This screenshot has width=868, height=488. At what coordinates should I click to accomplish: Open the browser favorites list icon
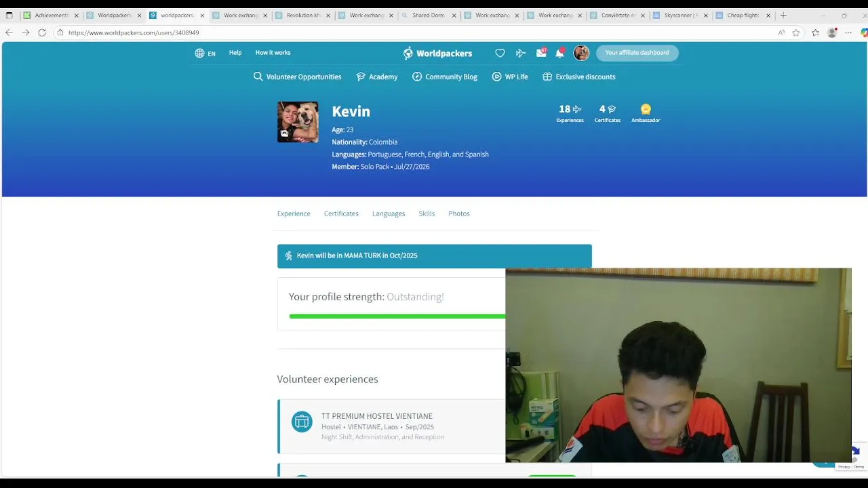coord(815,33)
